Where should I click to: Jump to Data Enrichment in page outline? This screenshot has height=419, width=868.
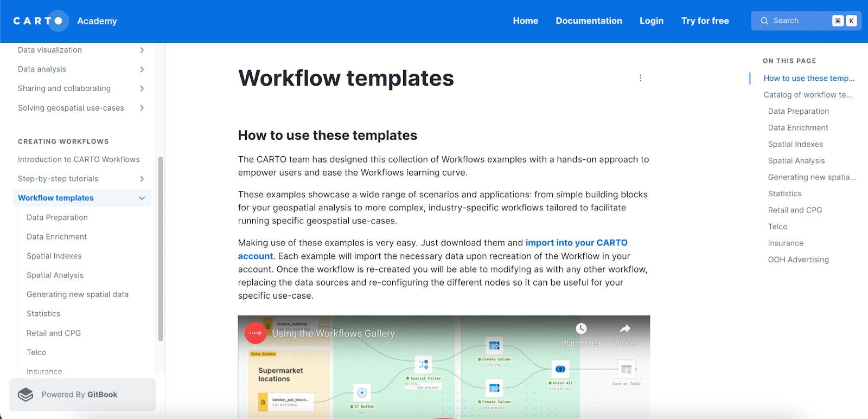tap(798, 128)
